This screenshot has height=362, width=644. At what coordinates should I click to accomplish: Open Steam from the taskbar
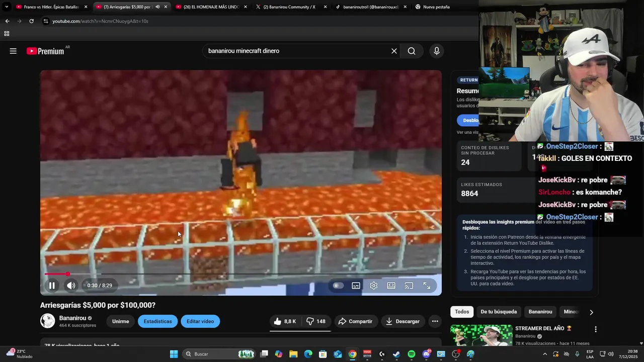tap(396, 354)
